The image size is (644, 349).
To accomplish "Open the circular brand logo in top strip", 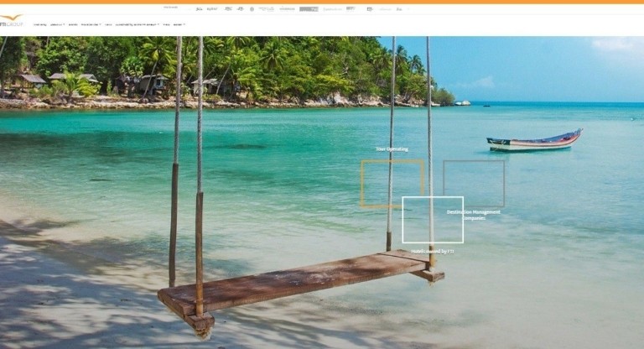I will click(x=252, y=8).
